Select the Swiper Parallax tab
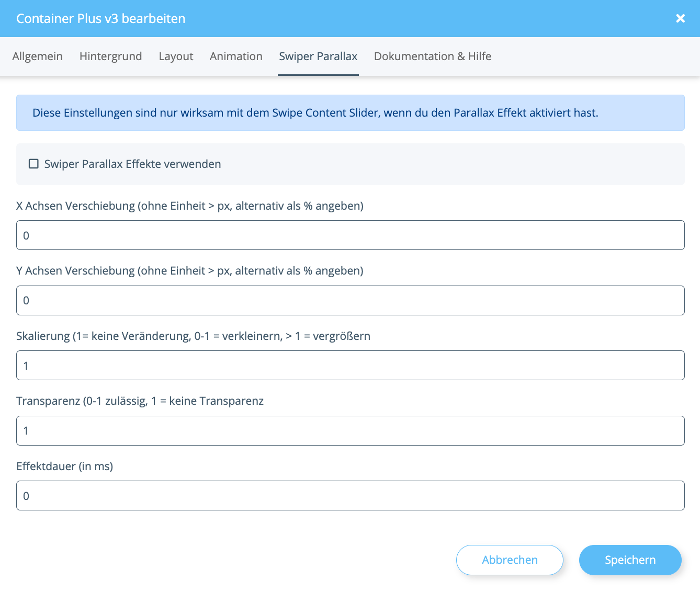The width and height of the screenshot is (700, 592). coord(318,56)
